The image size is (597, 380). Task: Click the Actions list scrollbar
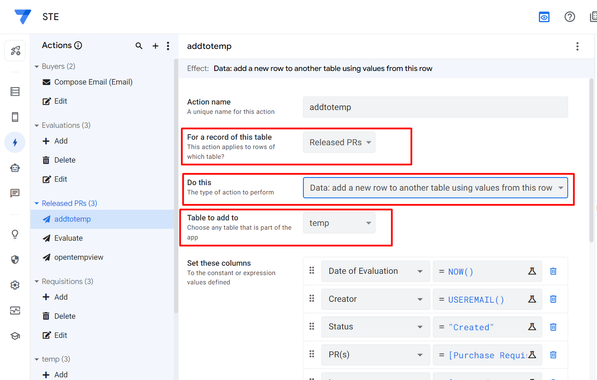click(x=176, y=186)
